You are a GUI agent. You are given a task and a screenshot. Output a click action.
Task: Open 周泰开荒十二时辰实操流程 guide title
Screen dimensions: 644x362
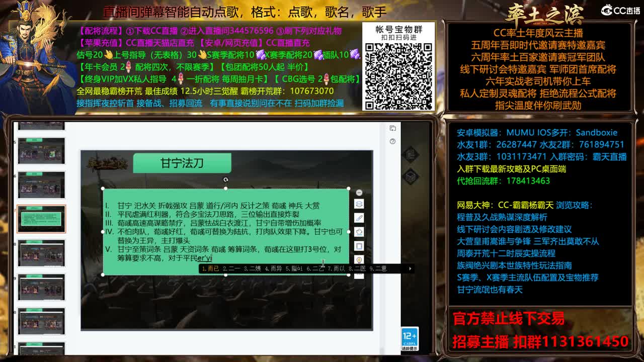click(506, 253)
